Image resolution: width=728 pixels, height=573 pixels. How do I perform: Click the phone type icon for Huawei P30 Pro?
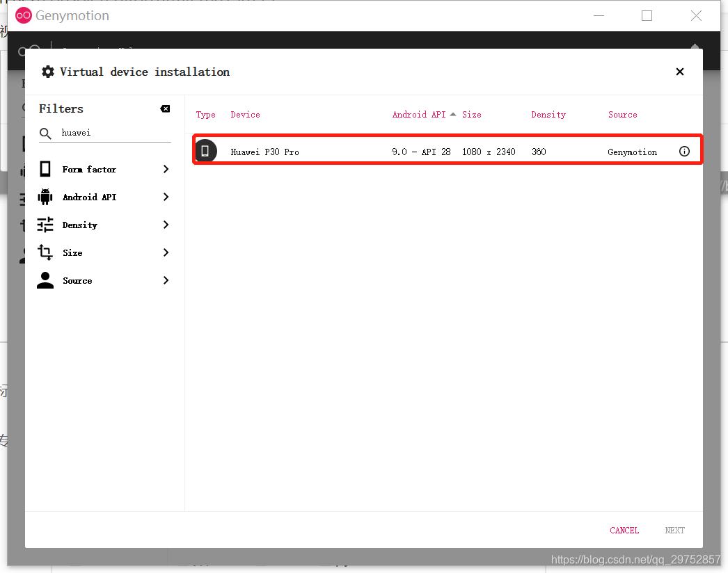[205, 151]
